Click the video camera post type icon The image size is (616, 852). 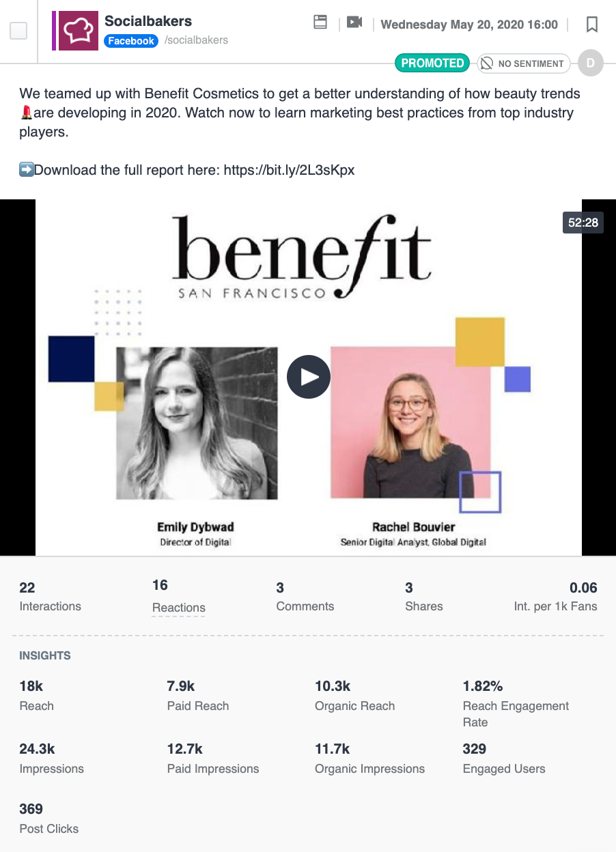pos(354,23)
